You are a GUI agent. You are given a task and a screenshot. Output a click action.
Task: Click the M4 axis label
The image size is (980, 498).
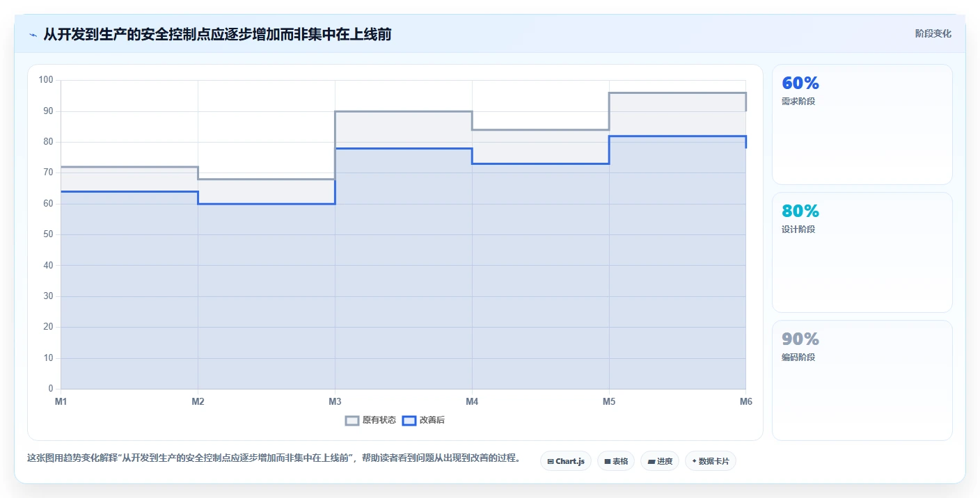[473, 401]
